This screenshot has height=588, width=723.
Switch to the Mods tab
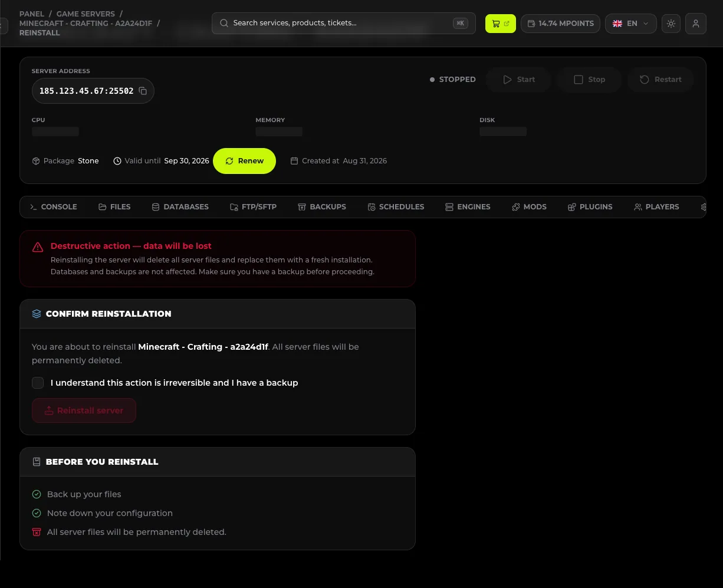(x=529, y=207)
